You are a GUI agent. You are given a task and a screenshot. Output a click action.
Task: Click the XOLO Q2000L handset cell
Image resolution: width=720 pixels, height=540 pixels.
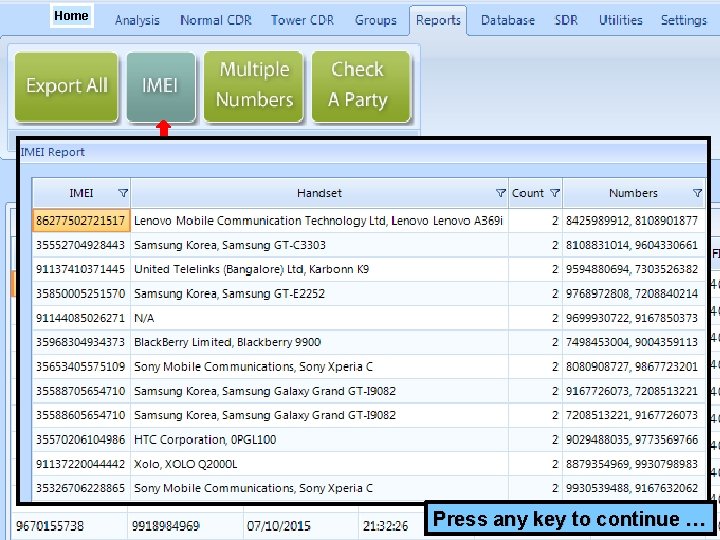coord(320,464)
